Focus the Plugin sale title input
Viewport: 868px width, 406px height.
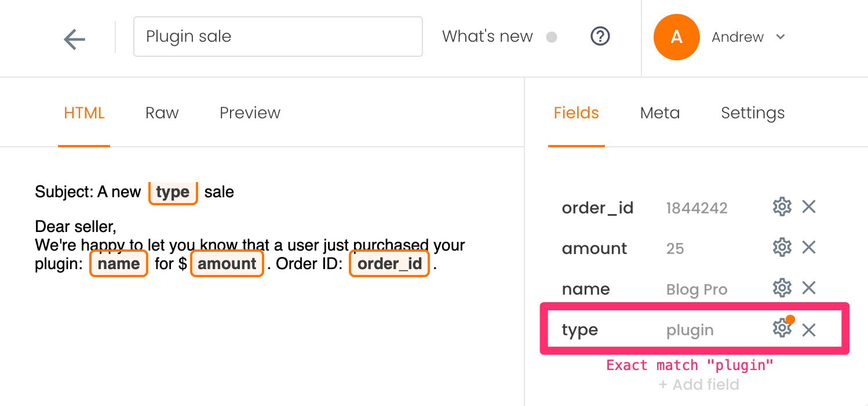278,37
